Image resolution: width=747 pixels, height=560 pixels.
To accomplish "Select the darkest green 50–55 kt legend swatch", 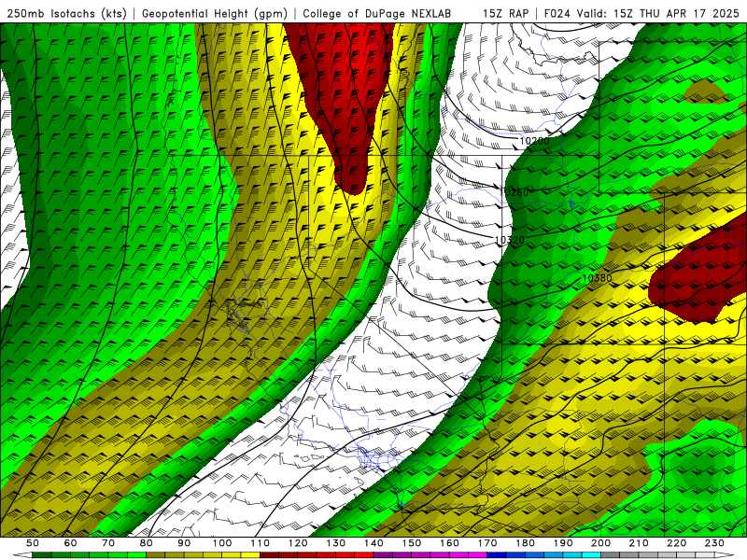I will click(41, 555).
